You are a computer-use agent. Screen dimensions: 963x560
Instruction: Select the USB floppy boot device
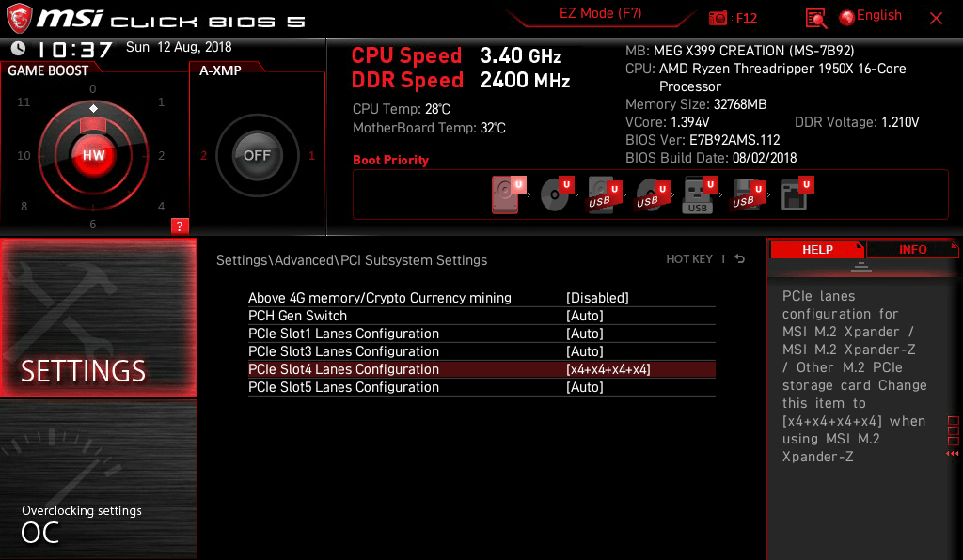(748, 194)
